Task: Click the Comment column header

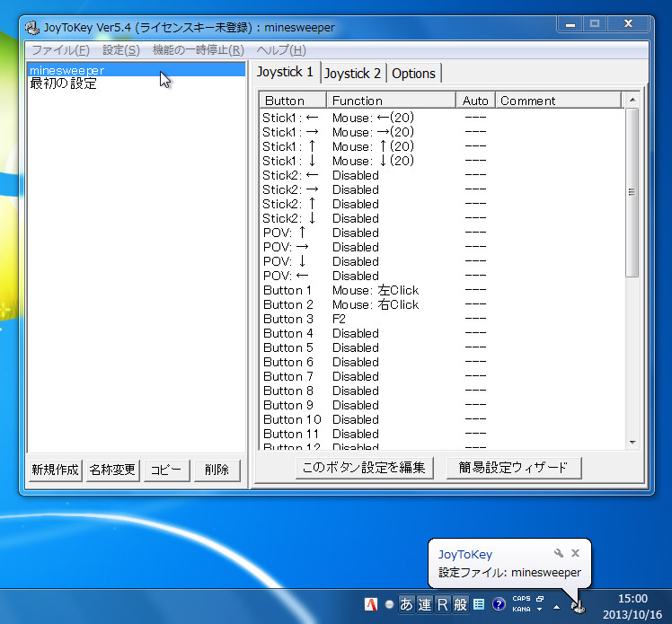Action: pos(558,101)
